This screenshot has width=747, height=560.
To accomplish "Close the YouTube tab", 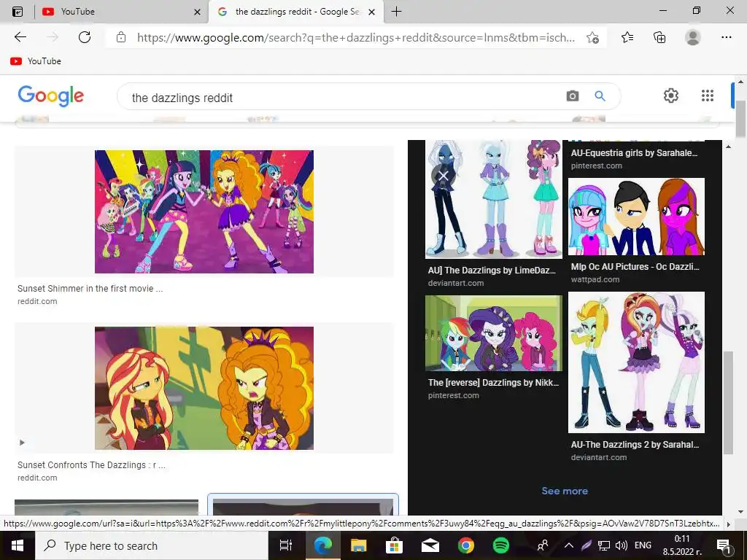I will [197, 12].
